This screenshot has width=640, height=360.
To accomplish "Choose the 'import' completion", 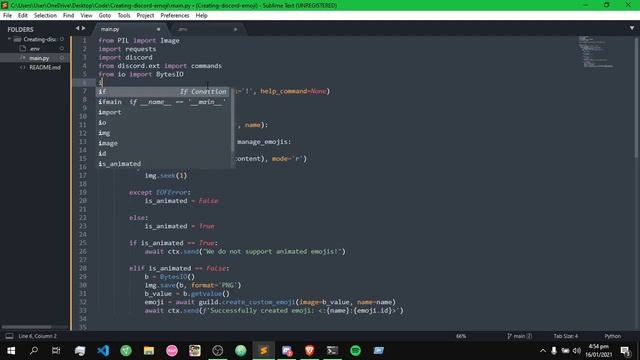I will [162, 112].
